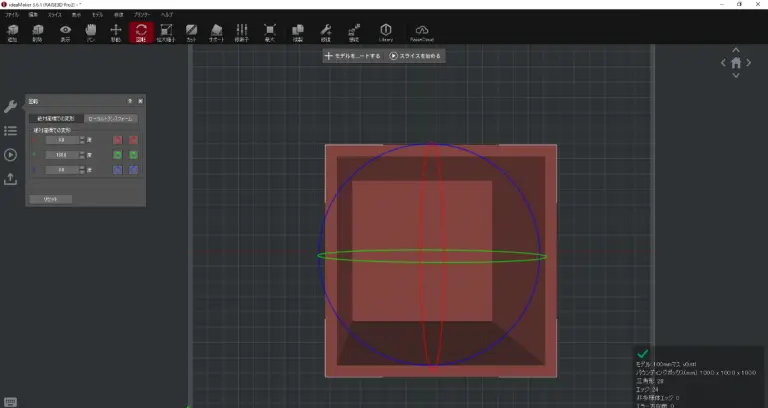Click the red X-axis rotate button
Image resolution: width=768 pixels, height=408 pixels.
click(117, 140)
